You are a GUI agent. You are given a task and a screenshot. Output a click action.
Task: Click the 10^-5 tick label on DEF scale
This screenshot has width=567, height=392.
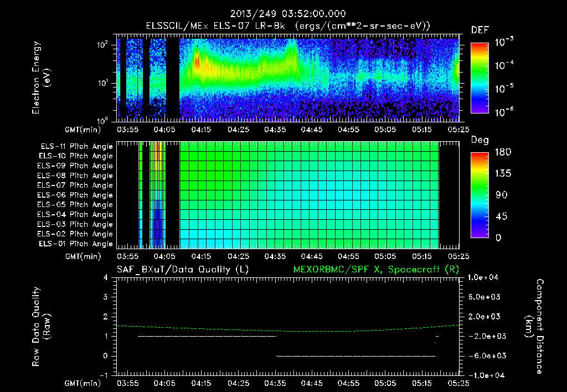[x=504, y=88]
